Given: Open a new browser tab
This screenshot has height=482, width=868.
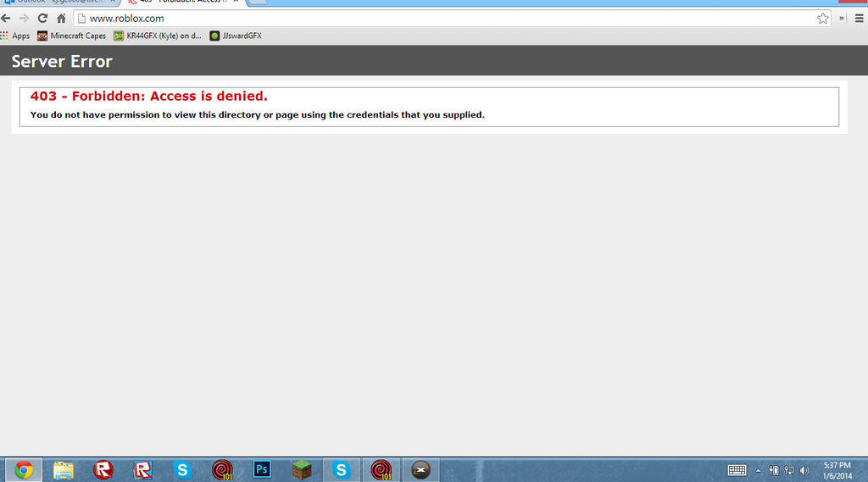Looking at the screenshot, I should pos(258,2).
